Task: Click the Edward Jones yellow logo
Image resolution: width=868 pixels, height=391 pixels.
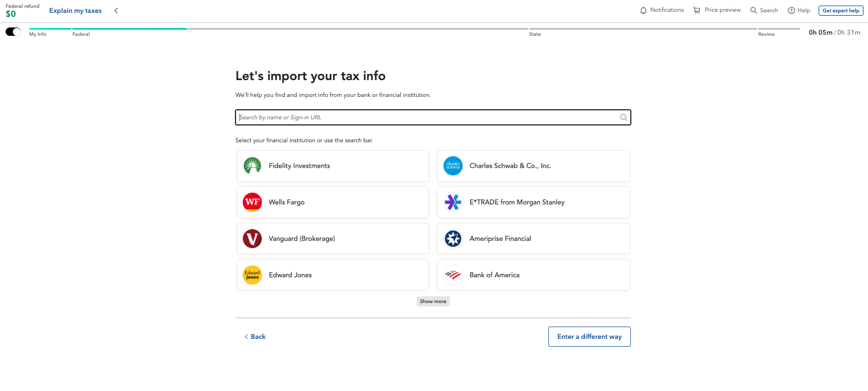Action: pyautogui.click(x=252, y=275)
